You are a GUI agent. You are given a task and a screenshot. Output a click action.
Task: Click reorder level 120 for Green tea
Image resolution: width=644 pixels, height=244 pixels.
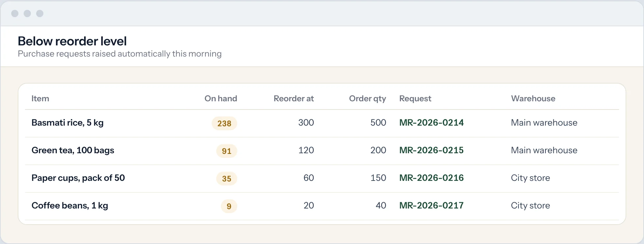(306, 150)
